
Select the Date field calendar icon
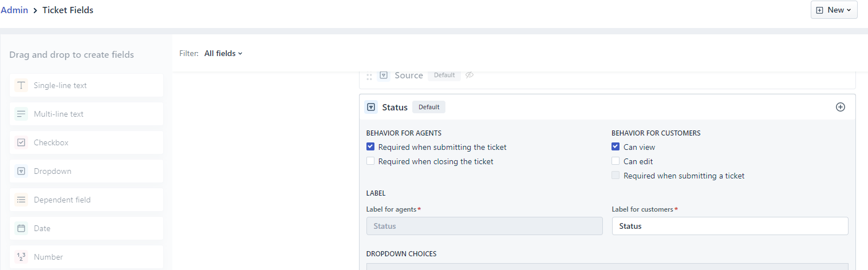pyautogui.click(x=21, y=228)
